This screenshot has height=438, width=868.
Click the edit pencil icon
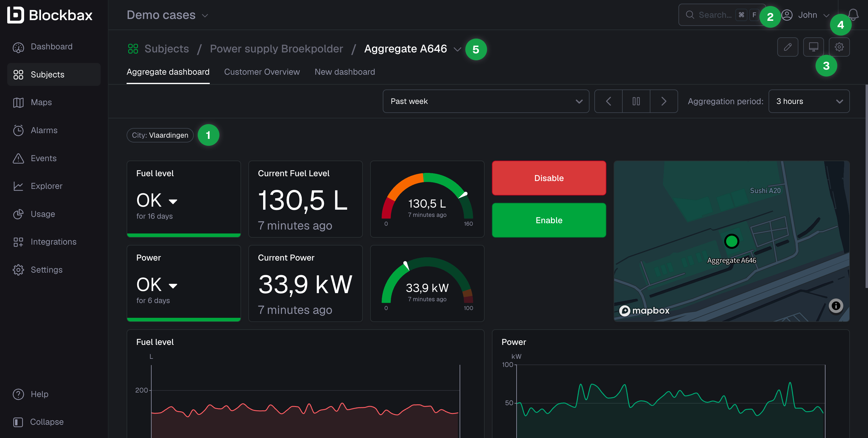788,47
